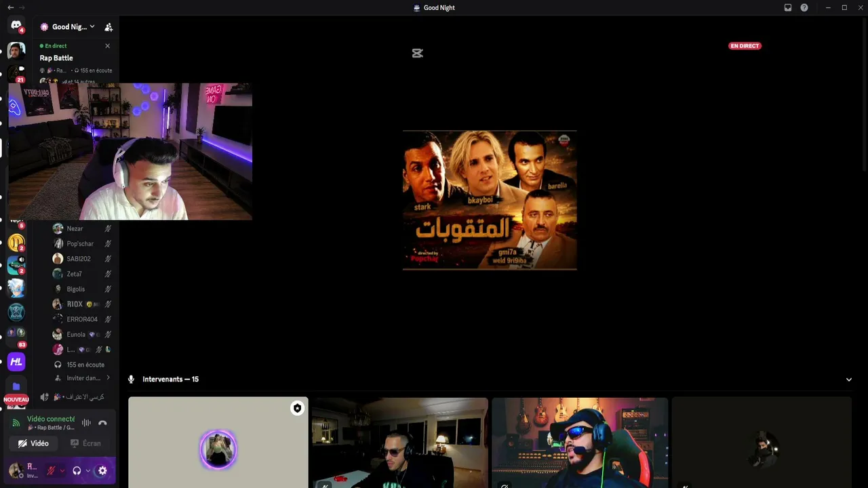Open the gold coin server icon
The image size is (868, 488).
[x=16, y=242]
